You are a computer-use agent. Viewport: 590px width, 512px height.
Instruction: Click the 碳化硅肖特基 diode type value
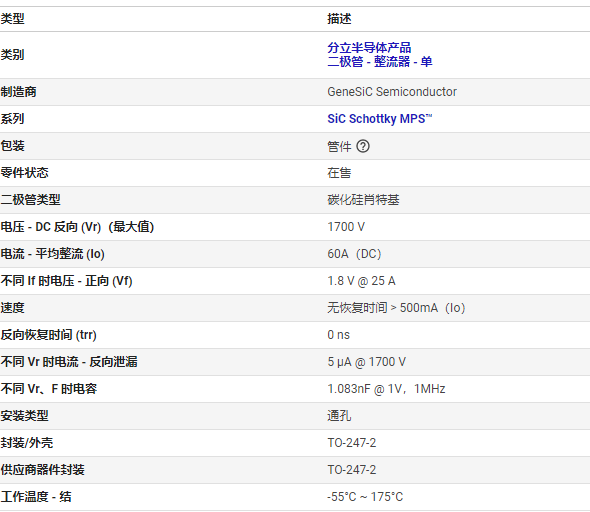(363, 200)
